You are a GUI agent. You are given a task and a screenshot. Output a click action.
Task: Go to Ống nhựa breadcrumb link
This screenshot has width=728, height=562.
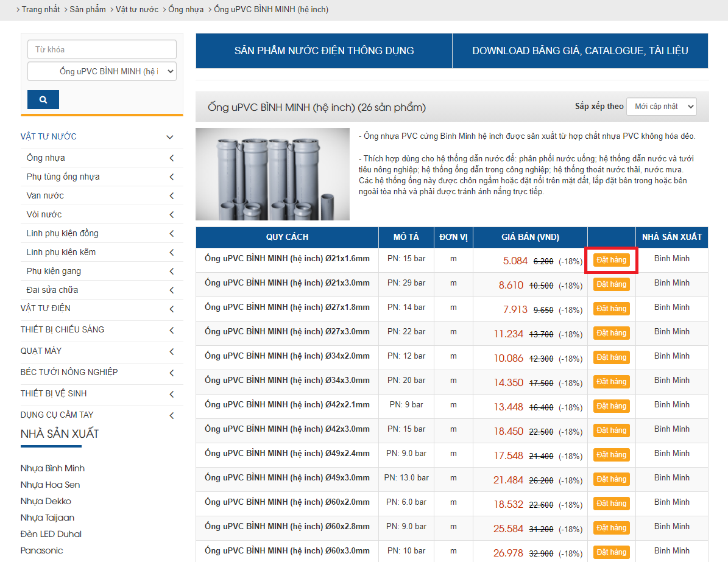point(186,9)
